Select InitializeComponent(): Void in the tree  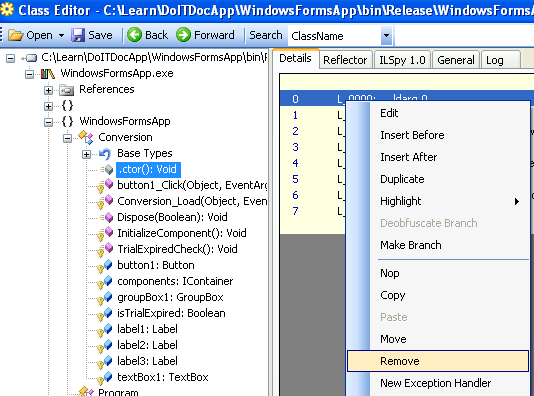pos(182,233)
